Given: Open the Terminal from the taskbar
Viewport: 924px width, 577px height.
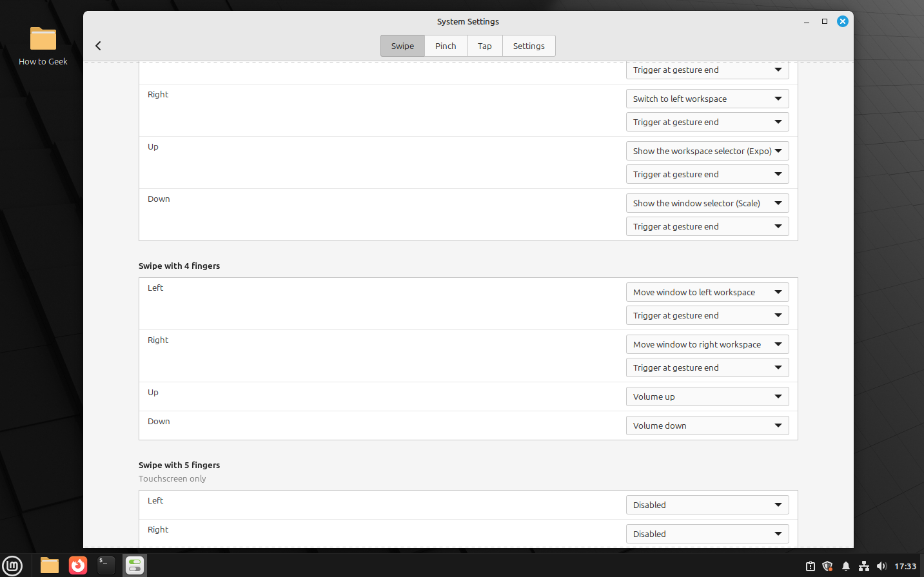Looking at the screenshot, I should (x=106, y=565).
